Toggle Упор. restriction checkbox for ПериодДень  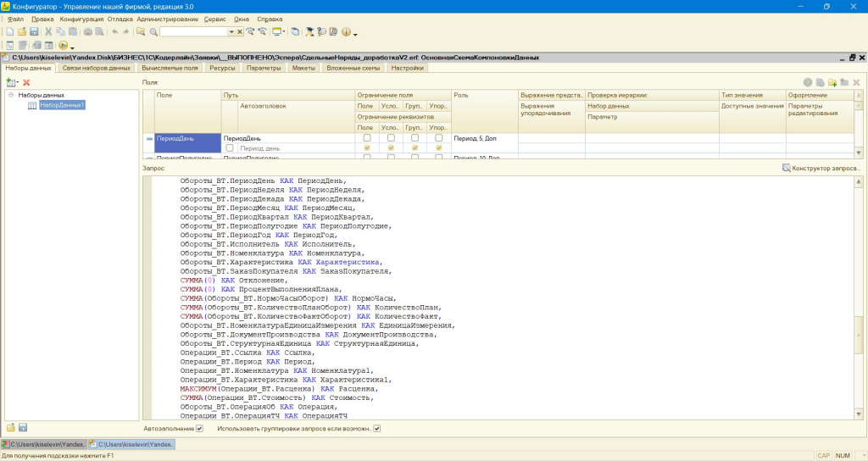click(438, 138)
